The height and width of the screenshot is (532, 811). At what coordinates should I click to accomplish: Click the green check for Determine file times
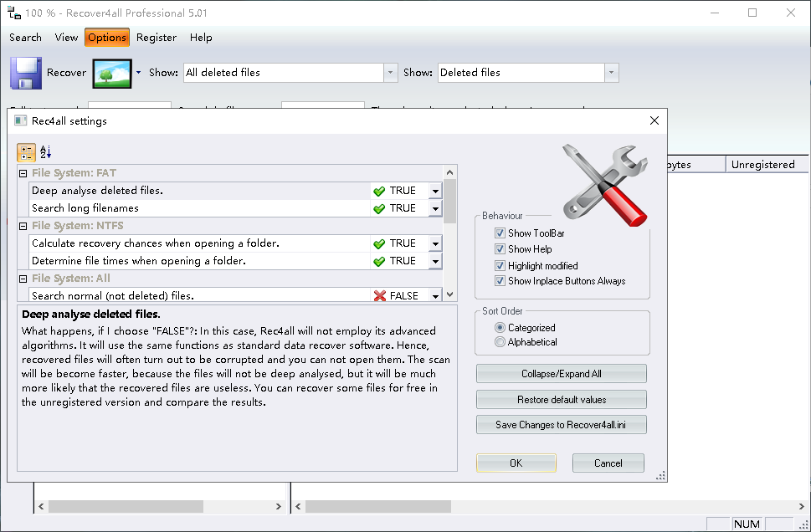[379, 261]
